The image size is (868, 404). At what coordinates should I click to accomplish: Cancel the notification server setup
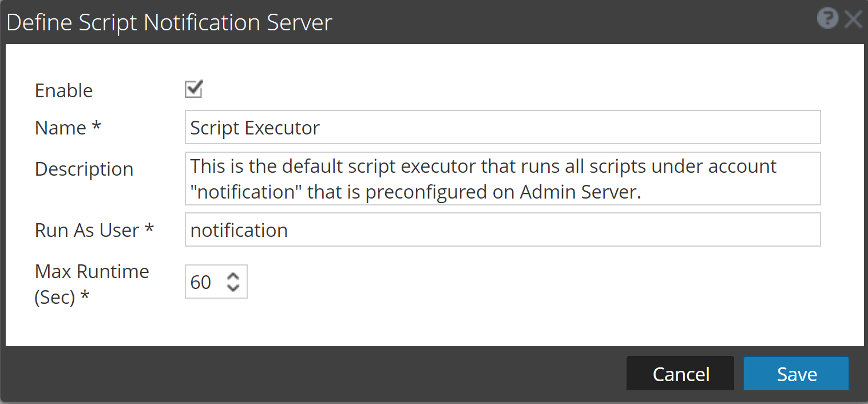coord(680,373)
